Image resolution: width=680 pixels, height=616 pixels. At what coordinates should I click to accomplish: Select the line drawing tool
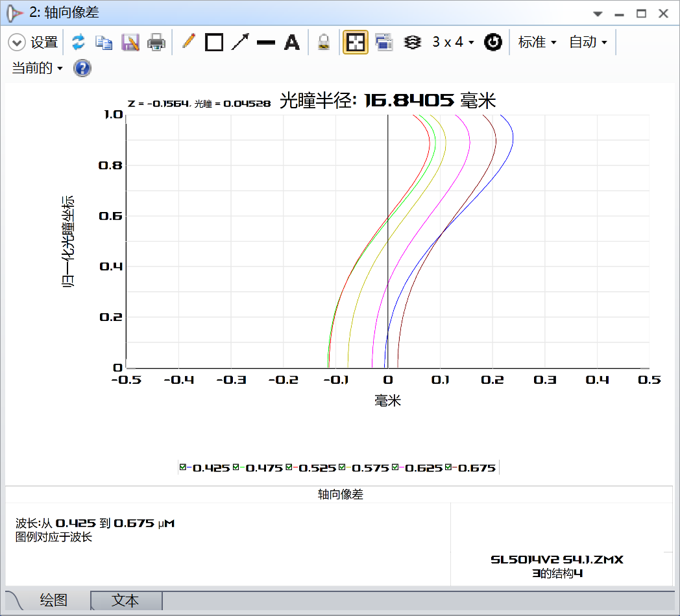(266, 43)
